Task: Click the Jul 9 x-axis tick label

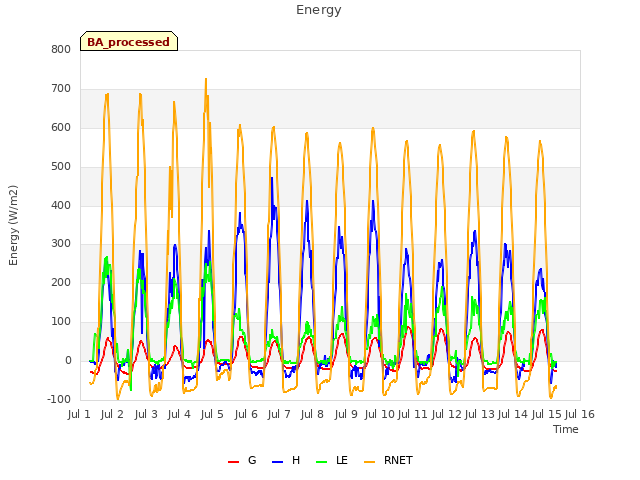Action: click(346, 414)
